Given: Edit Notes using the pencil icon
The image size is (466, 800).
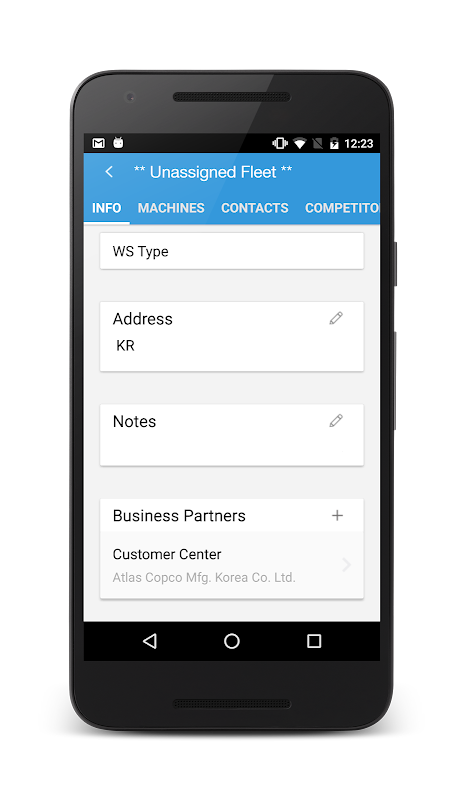Looking at the screenshot, I should pos(336,420).
